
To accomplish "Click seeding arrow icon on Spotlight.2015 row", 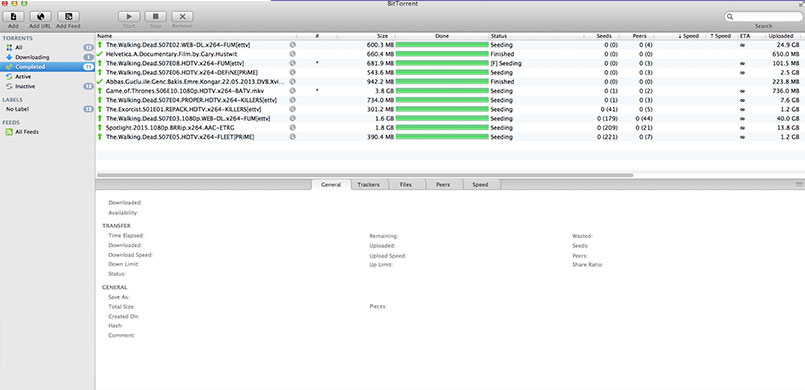I will (100, 128).
